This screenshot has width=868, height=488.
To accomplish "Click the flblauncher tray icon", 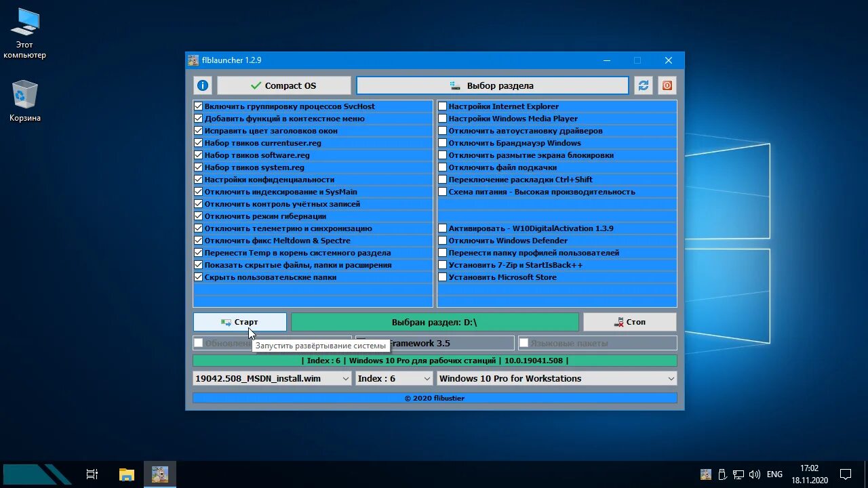I will coord(706,474).
